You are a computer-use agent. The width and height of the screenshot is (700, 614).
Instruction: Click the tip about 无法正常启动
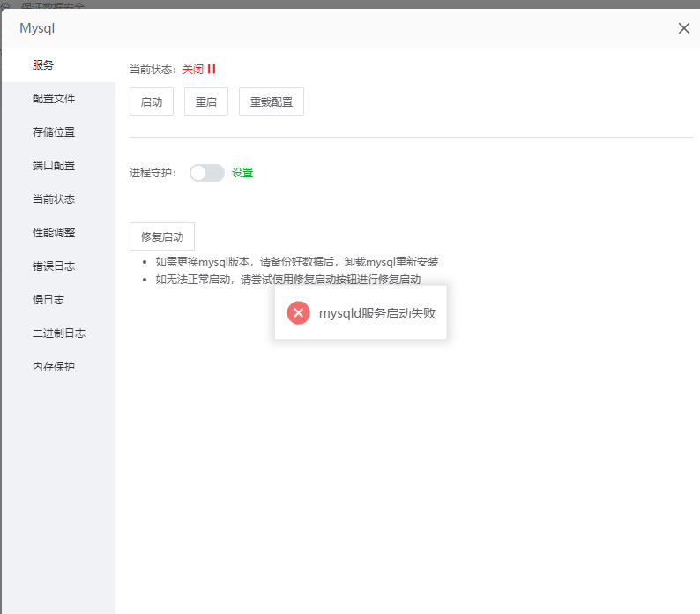tap(288, 280)
